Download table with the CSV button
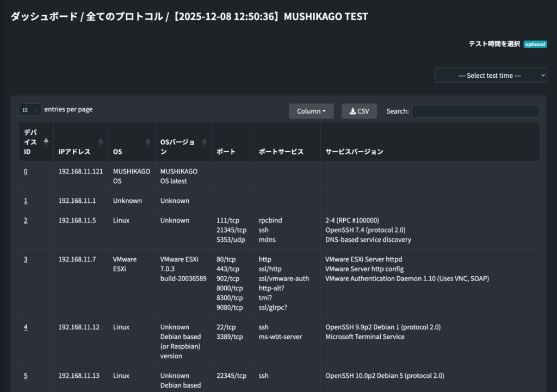Viewport: 557px width, 392px height. 359,111
